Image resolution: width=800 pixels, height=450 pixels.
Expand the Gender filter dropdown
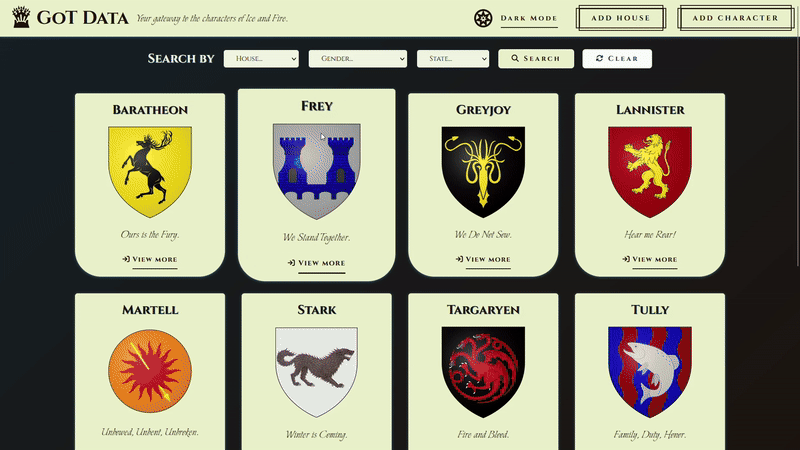click(x=358, y=59)
